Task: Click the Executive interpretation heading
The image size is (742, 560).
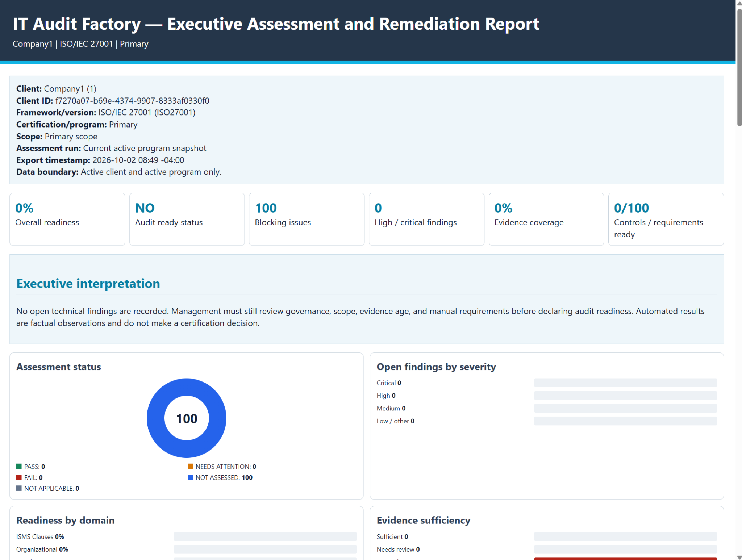Action: 88,283
